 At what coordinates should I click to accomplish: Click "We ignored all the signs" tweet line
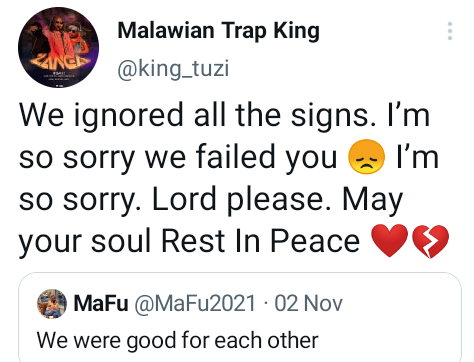tap(195, 115)
